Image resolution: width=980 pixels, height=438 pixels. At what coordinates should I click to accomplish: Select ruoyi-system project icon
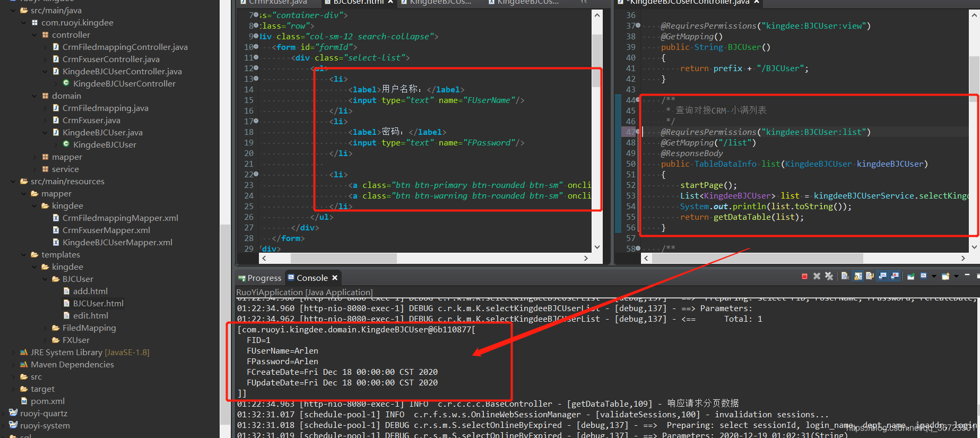pos(13,426)
